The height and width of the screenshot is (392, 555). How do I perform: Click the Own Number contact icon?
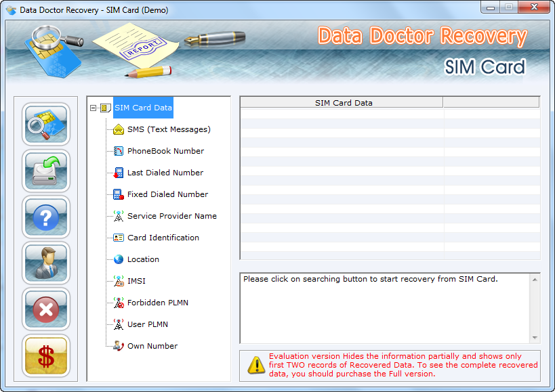[x=118, y=346]
